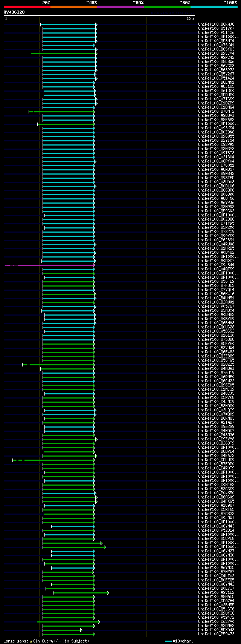241x644 pixels.
Task: Select the UniRef100_A8E6A3 label
Action: point(216,120)
